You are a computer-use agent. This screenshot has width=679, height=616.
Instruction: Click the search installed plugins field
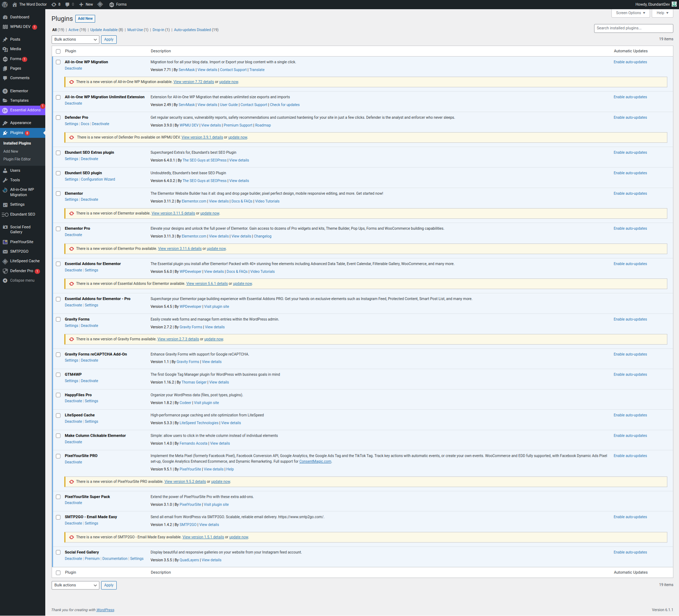click(633, 28)
